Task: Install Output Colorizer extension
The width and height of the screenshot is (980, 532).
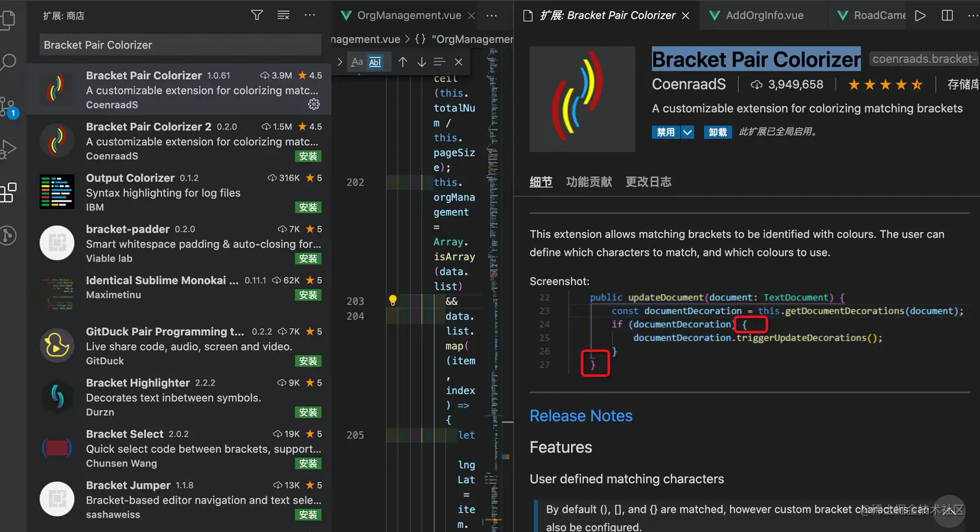Action: (x=308, y=207)
